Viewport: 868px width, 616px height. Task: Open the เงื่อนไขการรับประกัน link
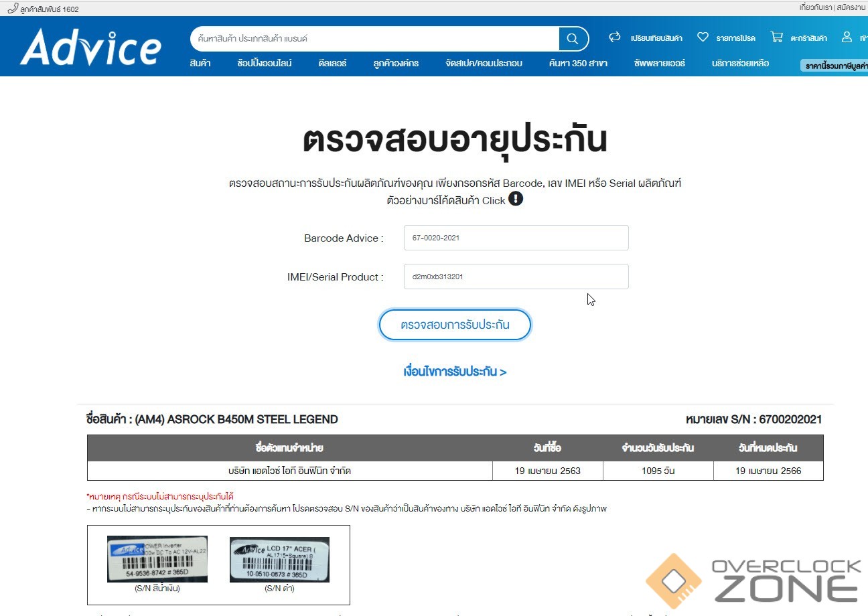(x=455, y=372)
